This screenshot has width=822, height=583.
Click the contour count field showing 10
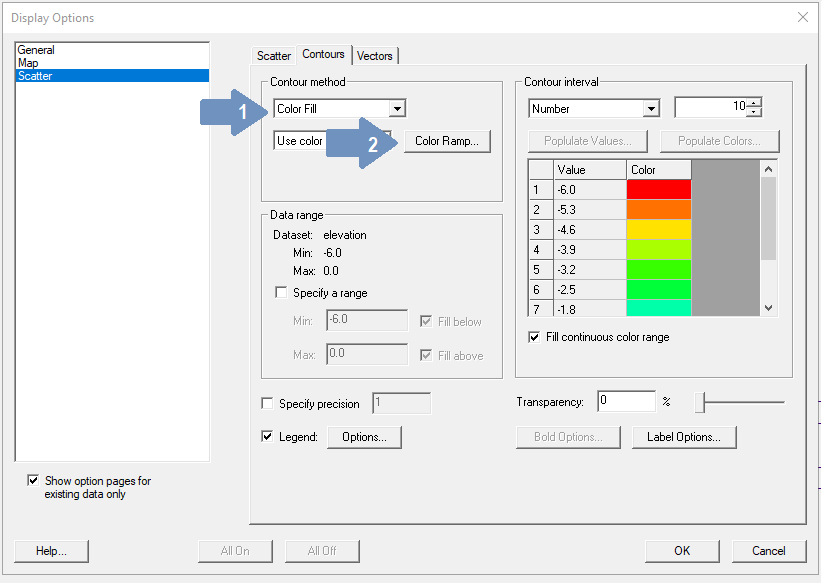pyautogui.click(x=711, y=107)
